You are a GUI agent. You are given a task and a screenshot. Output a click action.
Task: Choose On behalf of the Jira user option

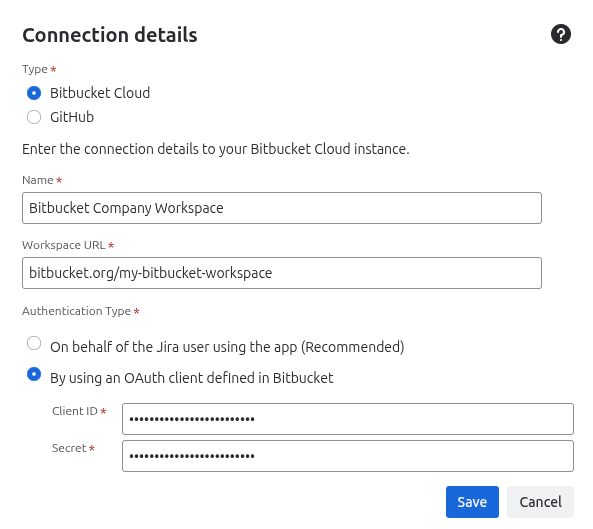34,343
